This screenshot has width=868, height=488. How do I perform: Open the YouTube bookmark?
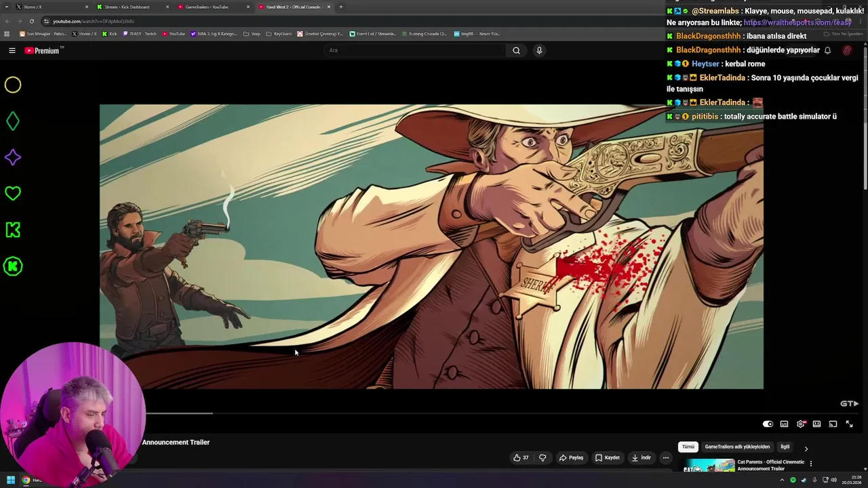click(x=173, y=33)
